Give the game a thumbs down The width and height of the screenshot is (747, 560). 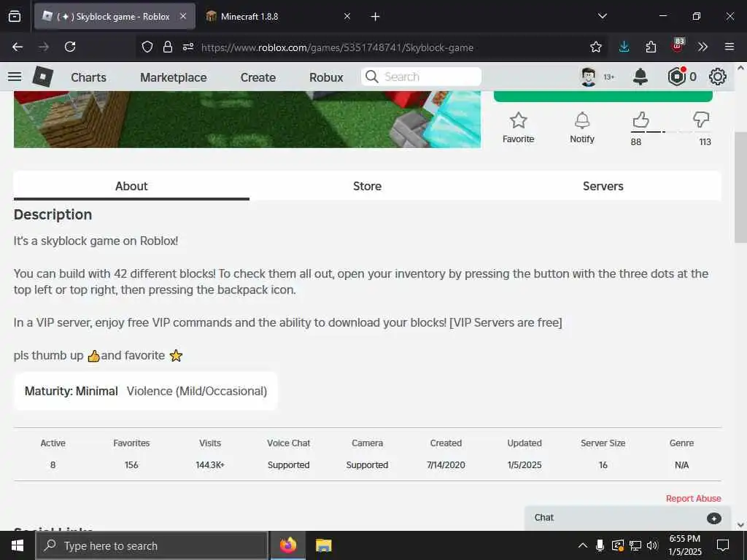(x=701, y=120)
